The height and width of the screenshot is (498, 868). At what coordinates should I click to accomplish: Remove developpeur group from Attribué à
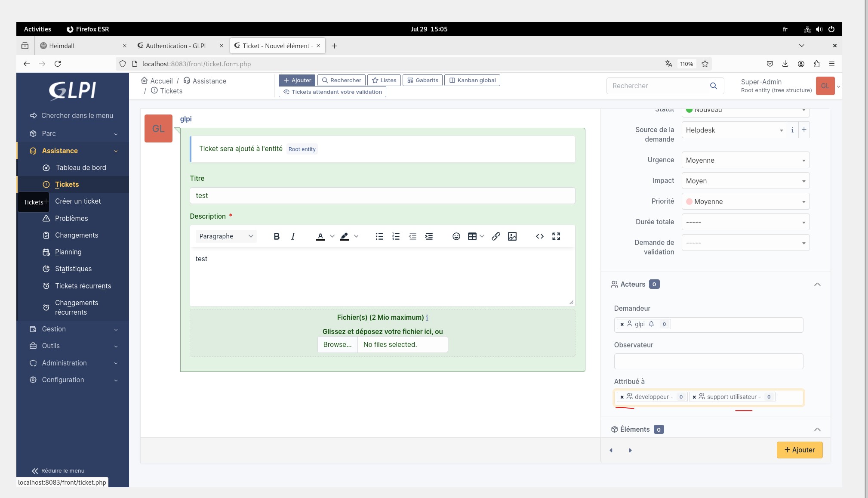[x=622, y=397]
